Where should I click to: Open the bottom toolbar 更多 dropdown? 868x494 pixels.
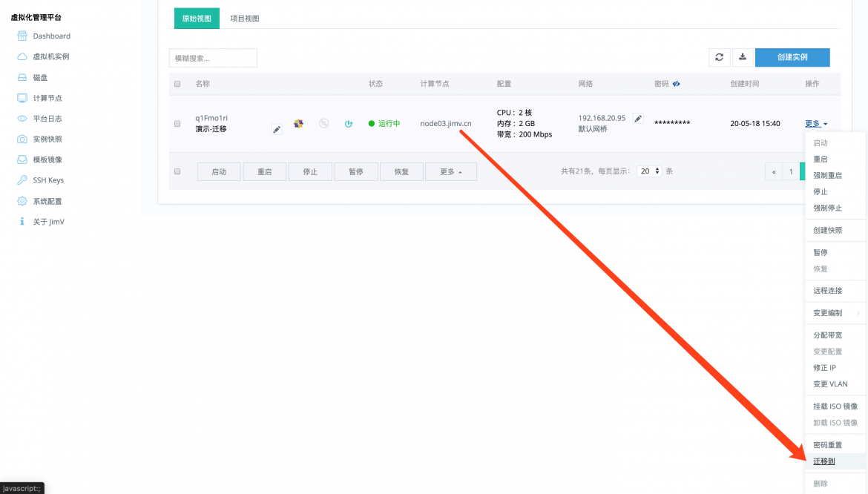click(x=450, y=171)
